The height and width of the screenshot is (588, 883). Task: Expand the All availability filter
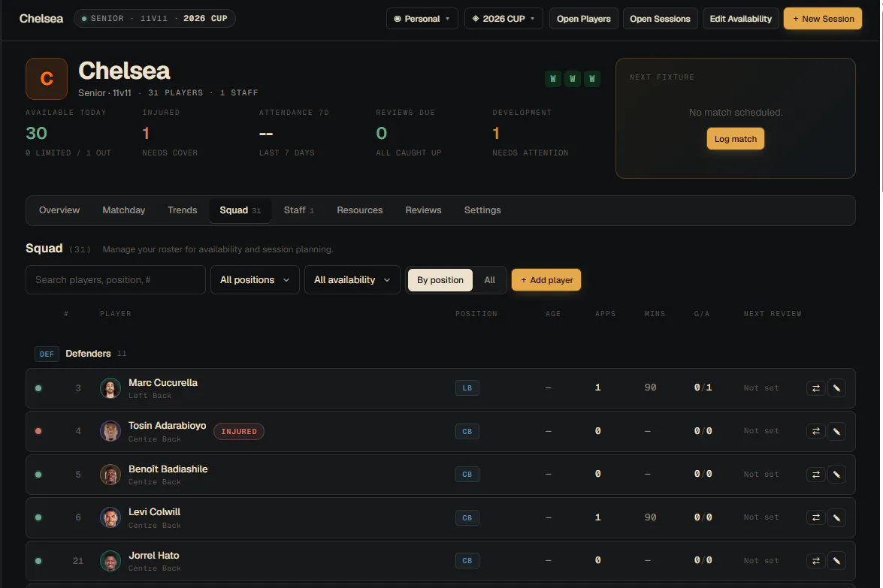pyautogui.click(x=352, y=279)
